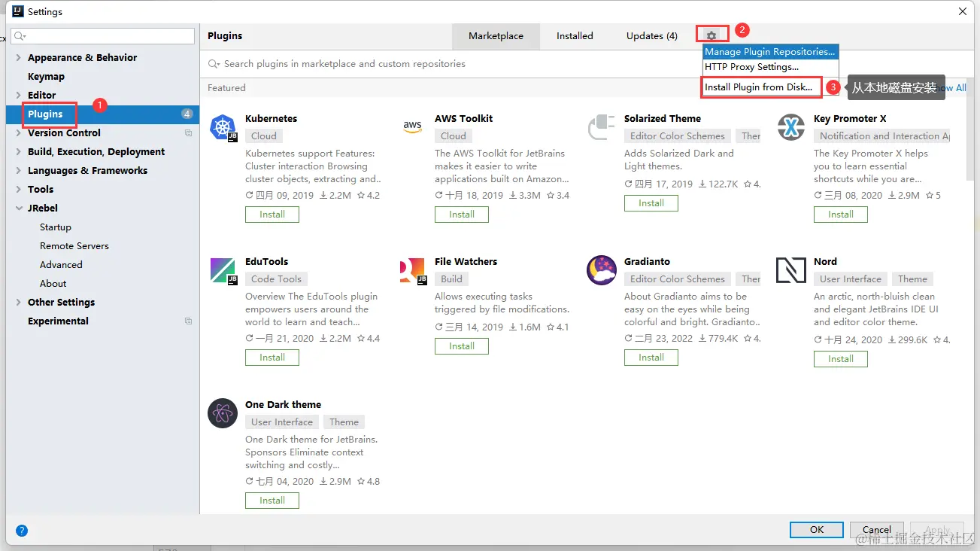The width and height of the screenshot is (980, 551).
Task: Click the Key Promoter X icon
Action: pyautogui.click(x=791, y=127)
